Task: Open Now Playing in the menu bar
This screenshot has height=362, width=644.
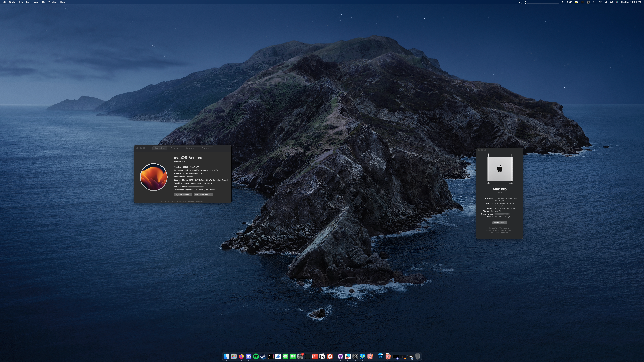Action: tap(594, 2)
